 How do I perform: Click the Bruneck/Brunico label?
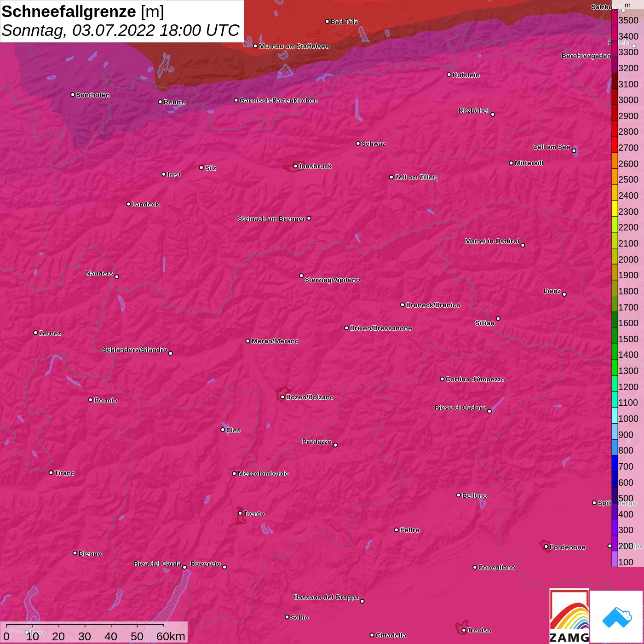(x=433, y=305)
